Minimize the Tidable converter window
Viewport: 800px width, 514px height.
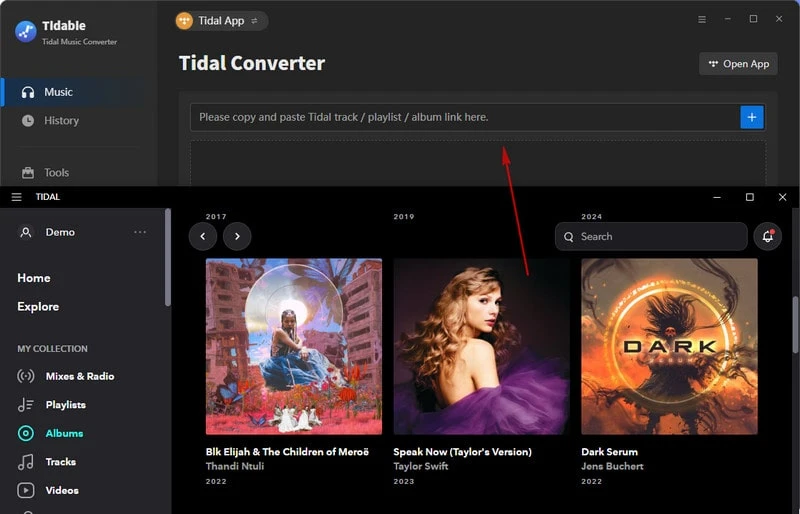728,19
